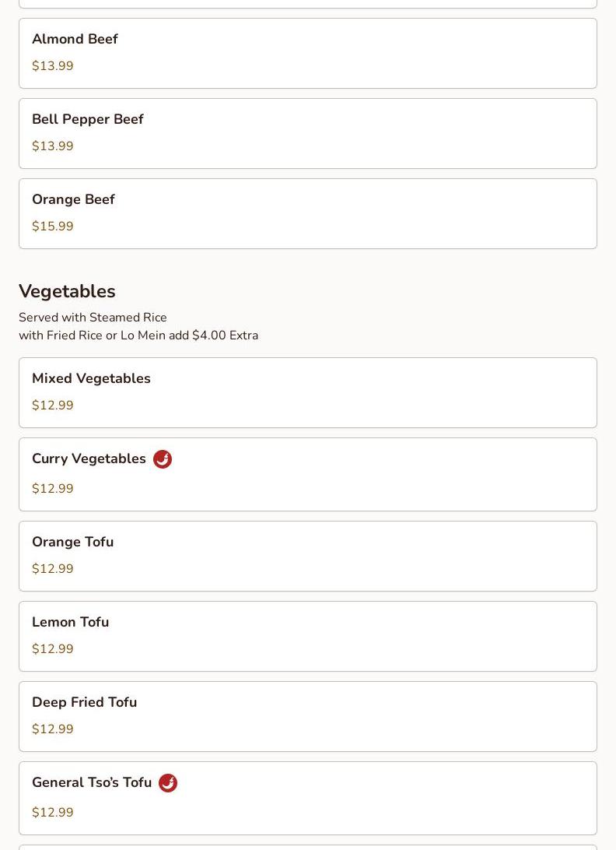This screenshot has width=616, height=850.
Task: Click the Fried Rice or Lo Mein note
Action: pyautogui.click(x=138, y=335)
